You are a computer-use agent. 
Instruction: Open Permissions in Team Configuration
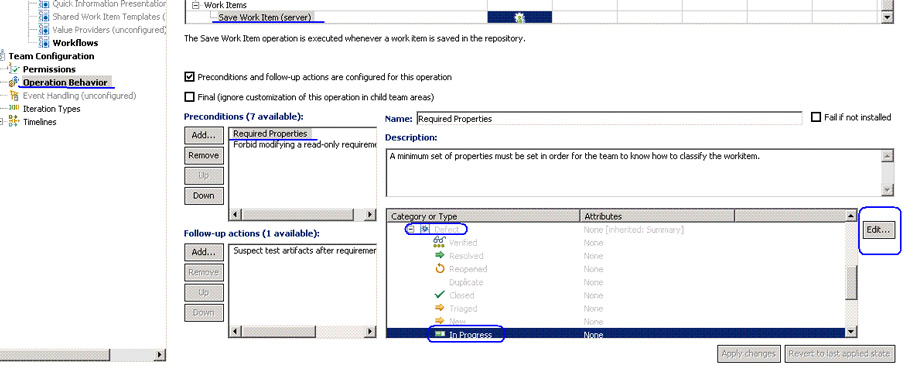(49, 69)
